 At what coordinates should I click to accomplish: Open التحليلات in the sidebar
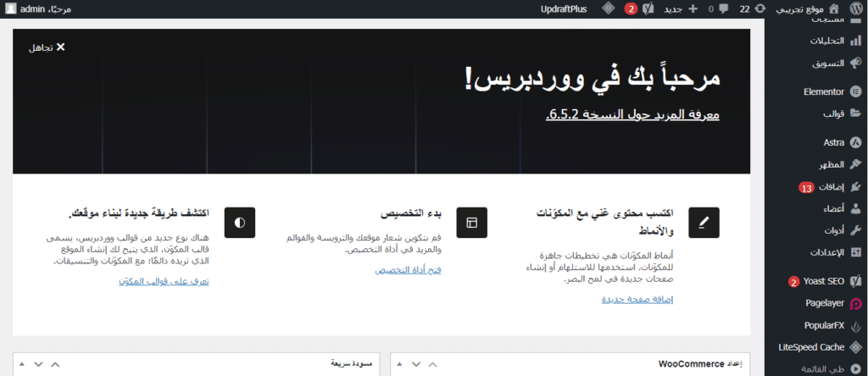pos(827,41)
